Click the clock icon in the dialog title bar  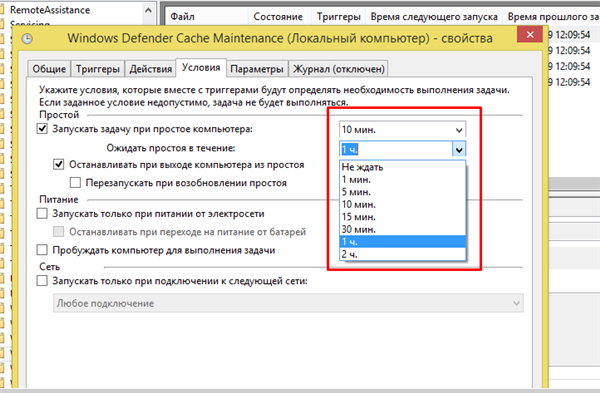pos(27,38)
